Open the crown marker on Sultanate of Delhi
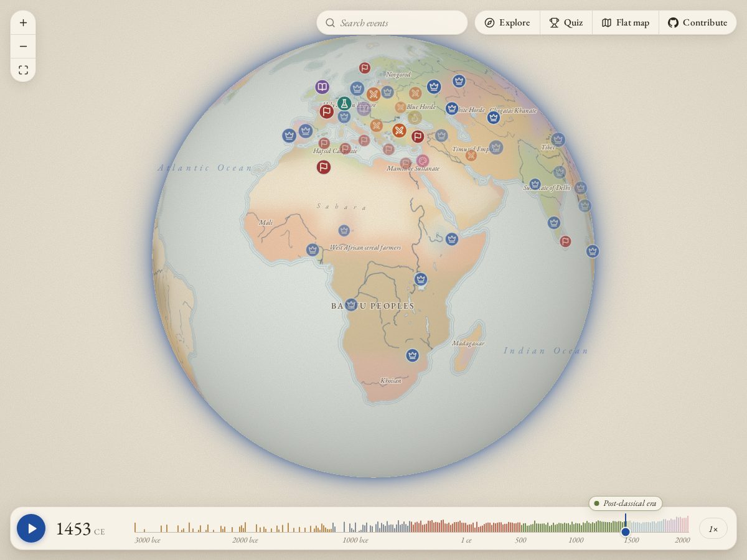 pos(535,184)
